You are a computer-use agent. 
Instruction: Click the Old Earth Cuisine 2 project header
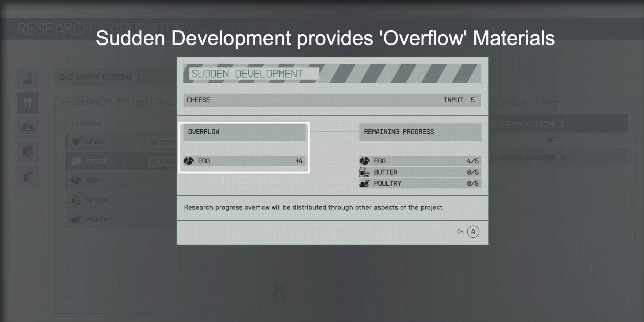(x=101, y=77)
